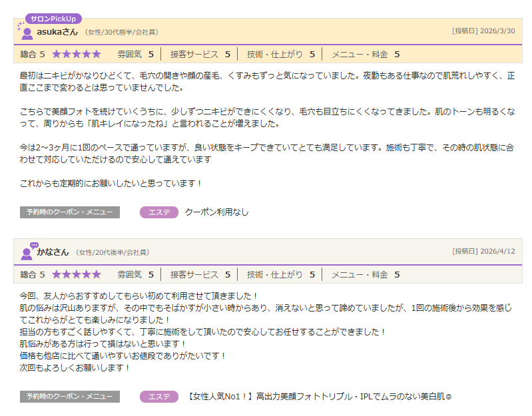Click the サロンPickUp badge
Screen dimensions: 532x416
pyautogui.click(x=53, y=19)
